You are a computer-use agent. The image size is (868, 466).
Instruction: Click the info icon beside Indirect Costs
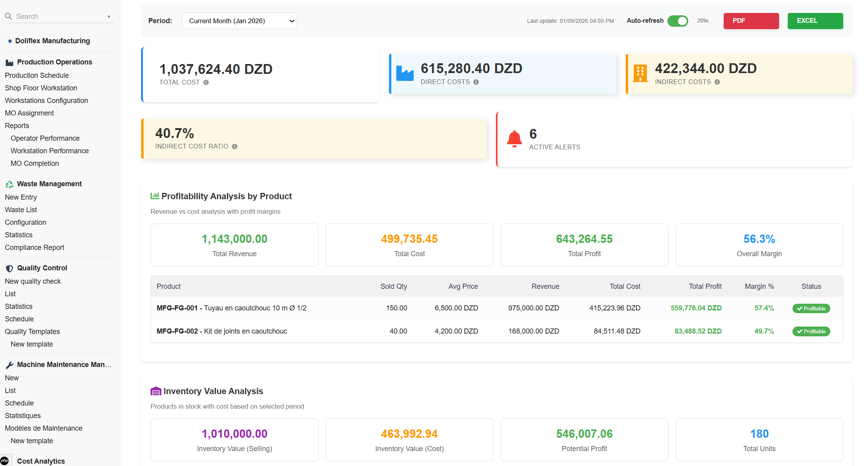pyautogui.click(x=717, y=82)
